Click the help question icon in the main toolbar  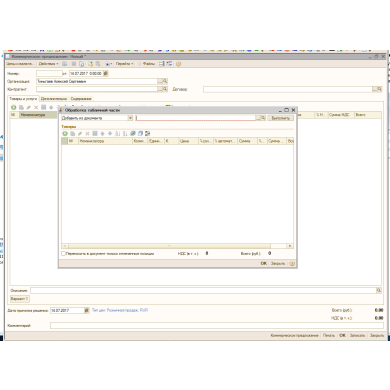[178, 64]
